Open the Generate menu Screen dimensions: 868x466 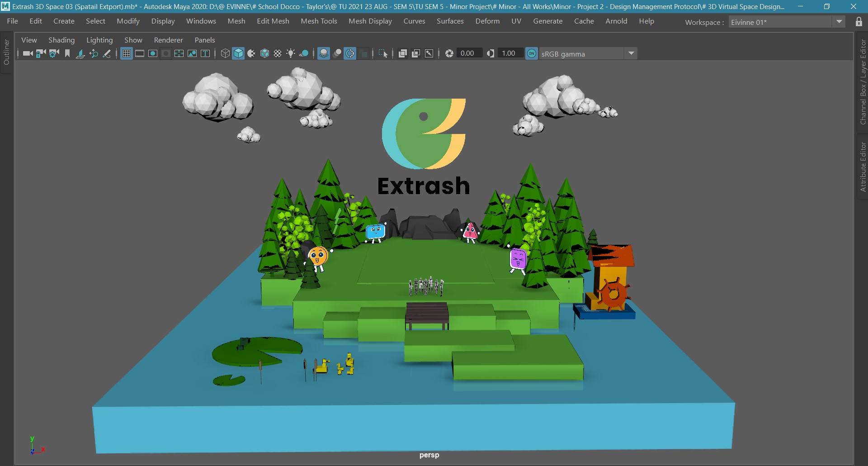click(548, 21)
